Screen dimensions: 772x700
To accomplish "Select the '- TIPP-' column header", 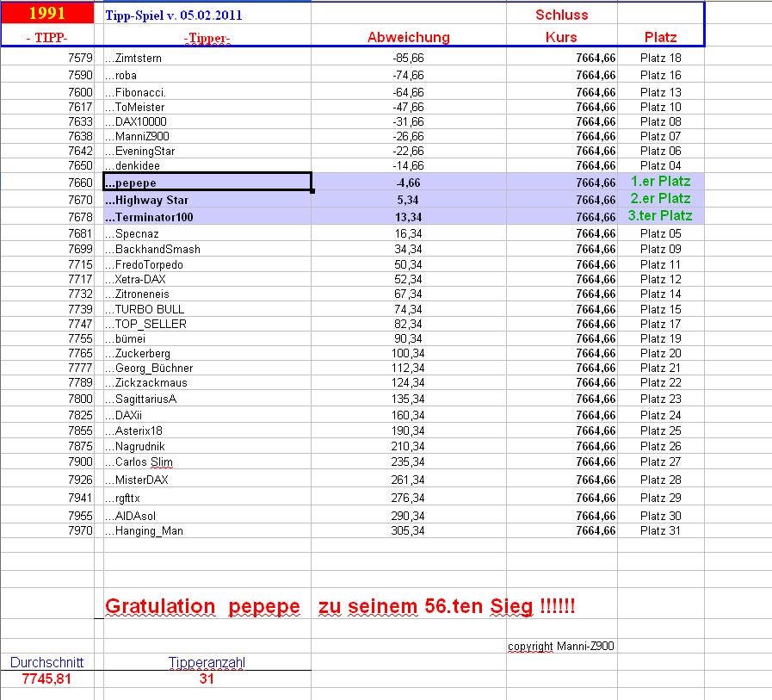I will [47, 37].
